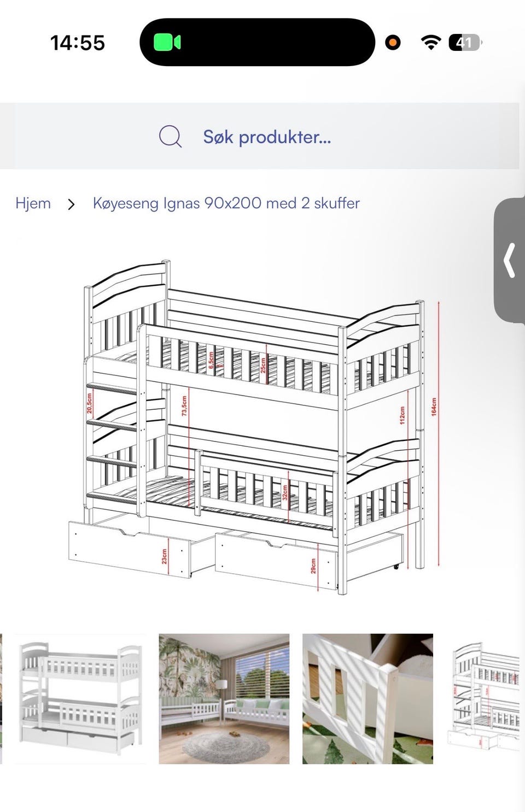Open 'Køyeseng Ignas 90x200 med 2 skuffer' breadcrumb
The height and width of the screenshot is (812, 525).
pos(226,203)
